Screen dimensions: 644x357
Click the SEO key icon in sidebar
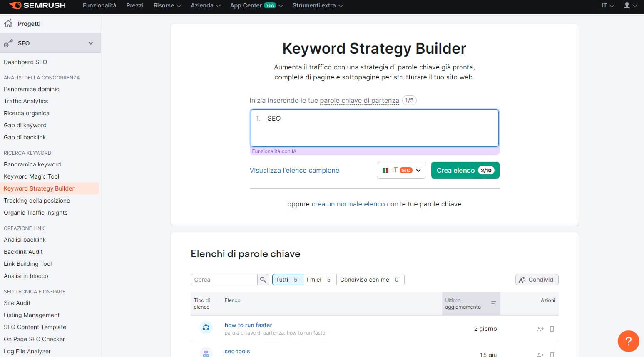point(8,43)
